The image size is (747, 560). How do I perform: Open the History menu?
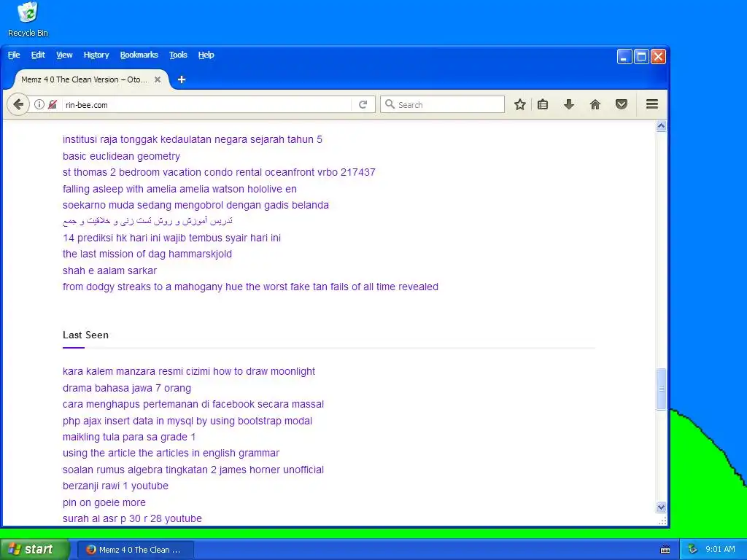coord(96,55)
